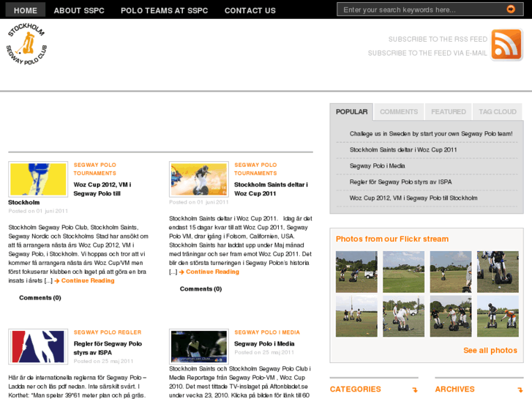Screen dimensions: 532x399
Task: Open first Flickr photo in top row
Action: point(356,272)
